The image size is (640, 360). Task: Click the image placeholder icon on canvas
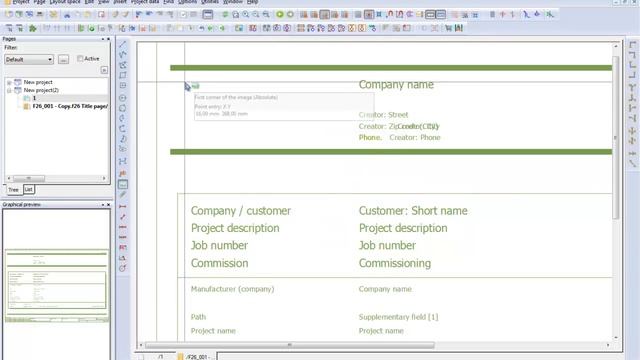[x=196, y=86]
